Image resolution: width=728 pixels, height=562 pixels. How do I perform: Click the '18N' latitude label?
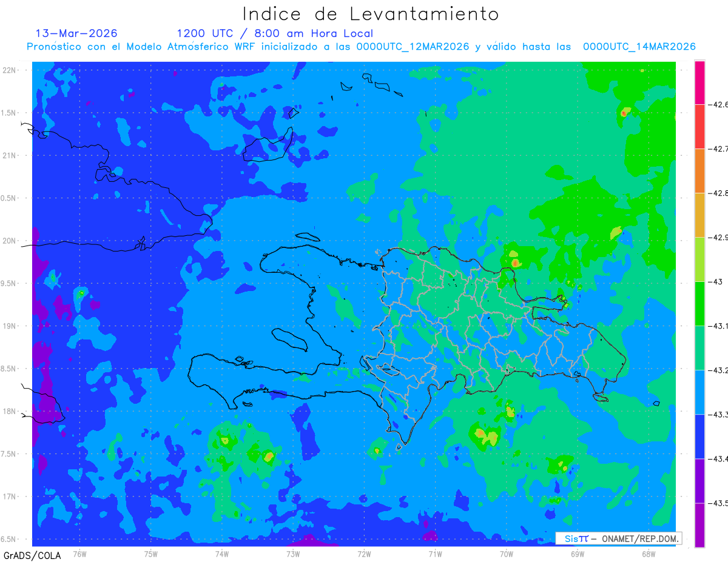pos(10,412)
